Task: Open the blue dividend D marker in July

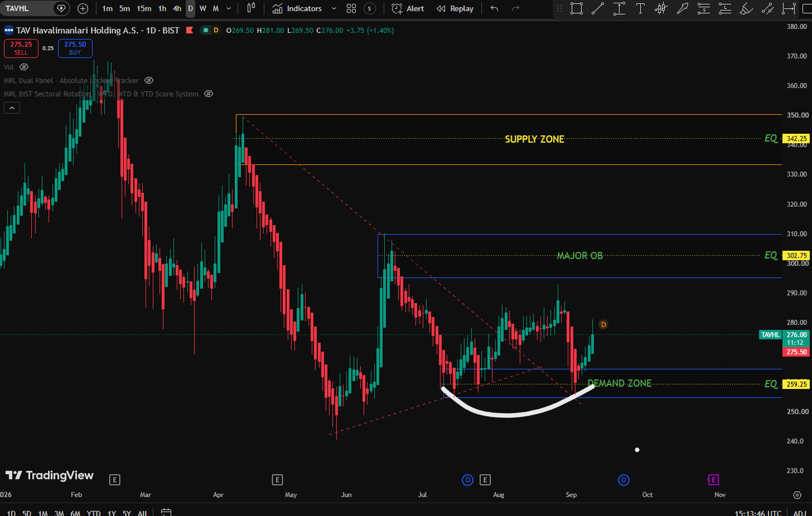Action: pyautogui.click(x=467, y=479)
